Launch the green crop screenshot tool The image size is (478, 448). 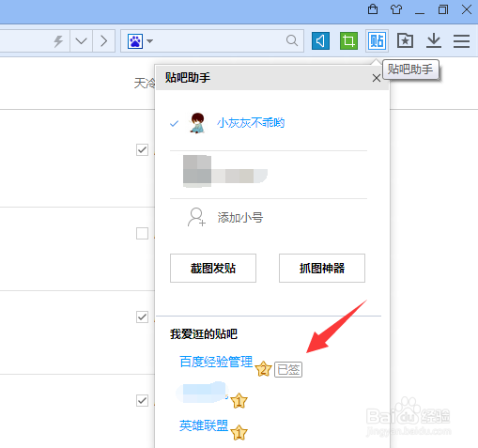pyautogui.click(x=348, y=41)
